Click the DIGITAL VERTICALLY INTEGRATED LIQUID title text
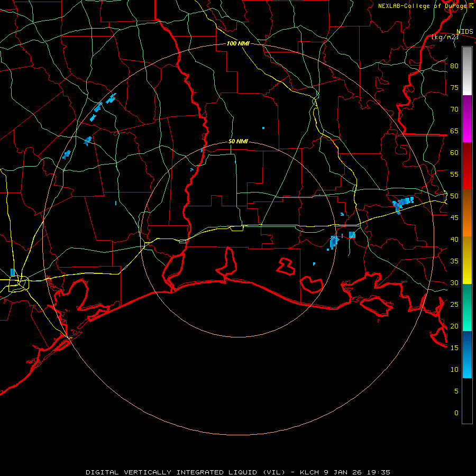 tap(185, 472)
